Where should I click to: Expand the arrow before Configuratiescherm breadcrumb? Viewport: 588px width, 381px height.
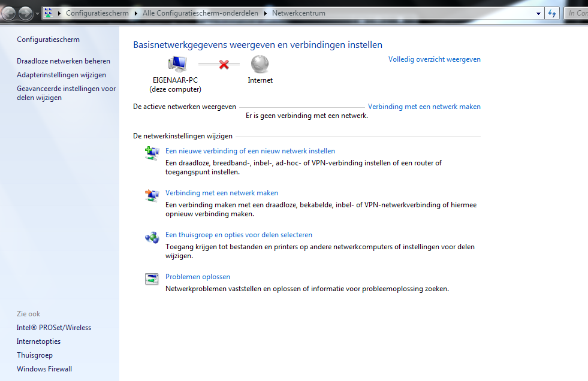pos(59,13)
